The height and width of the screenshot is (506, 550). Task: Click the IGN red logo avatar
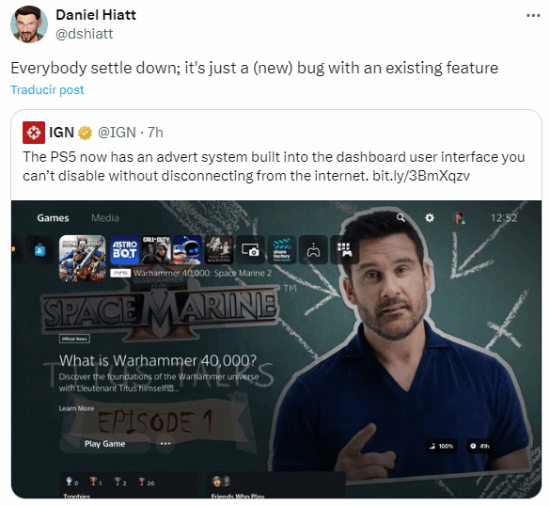pyautogui.click(x=34, y=133)
